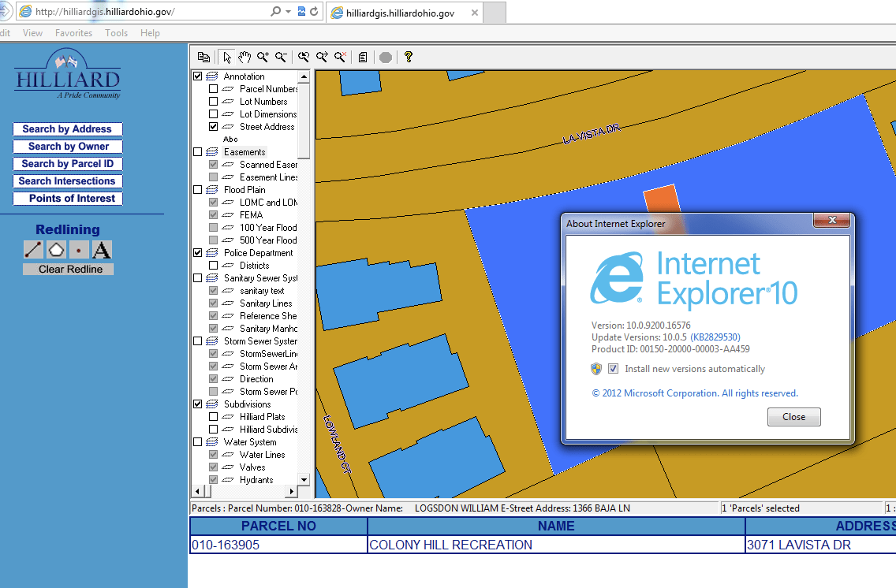Click parcel number 010-163905 cell

[278, 545]
